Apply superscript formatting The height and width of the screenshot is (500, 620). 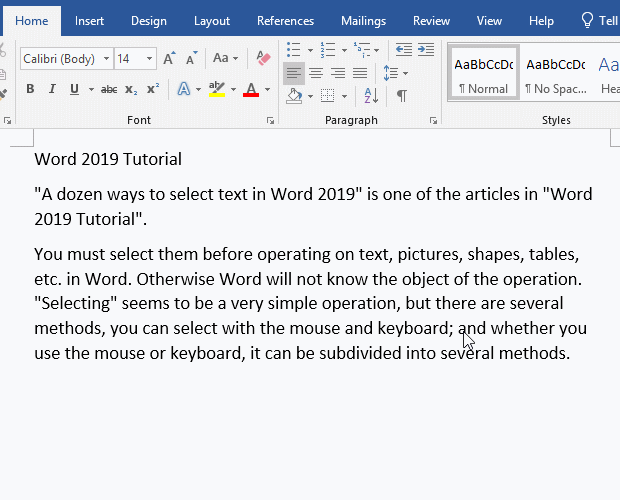click(x=153, y=89)
